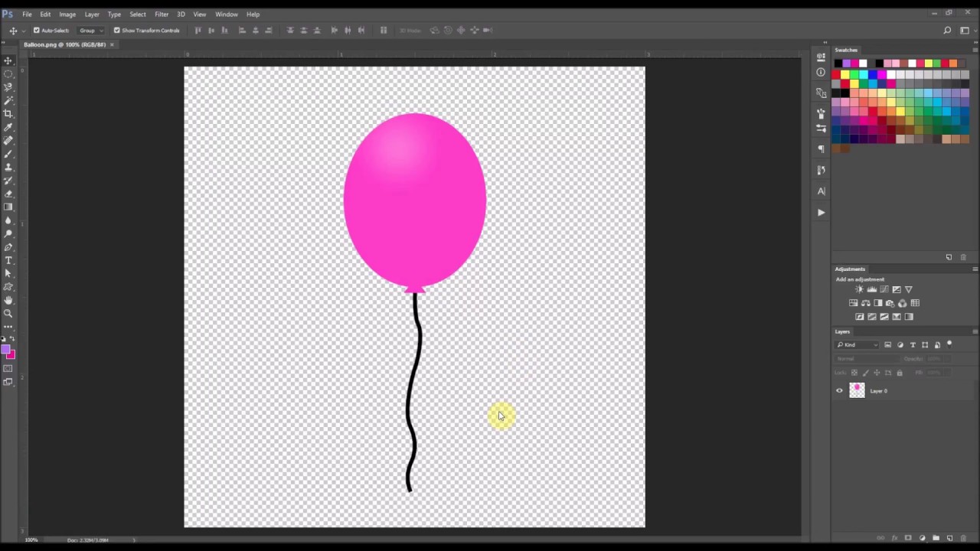The image size is (980, 551).
Task: Click the search icon in options bar
Action: click(x=947, y=31)
